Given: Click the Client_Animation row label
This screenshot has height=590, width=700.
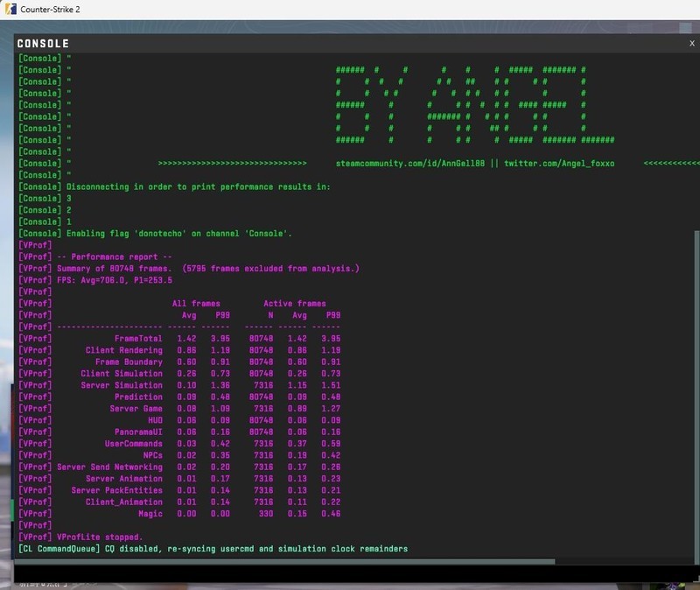Looking at the screenshot, I should pyautogui.click(x=124, y=502).
